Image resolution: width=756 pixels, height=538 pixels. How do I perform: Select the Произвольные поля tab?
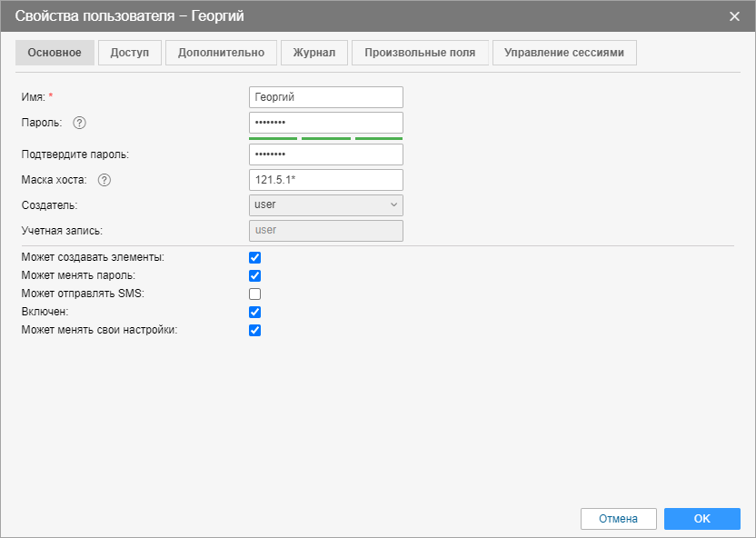click(420, 53)
